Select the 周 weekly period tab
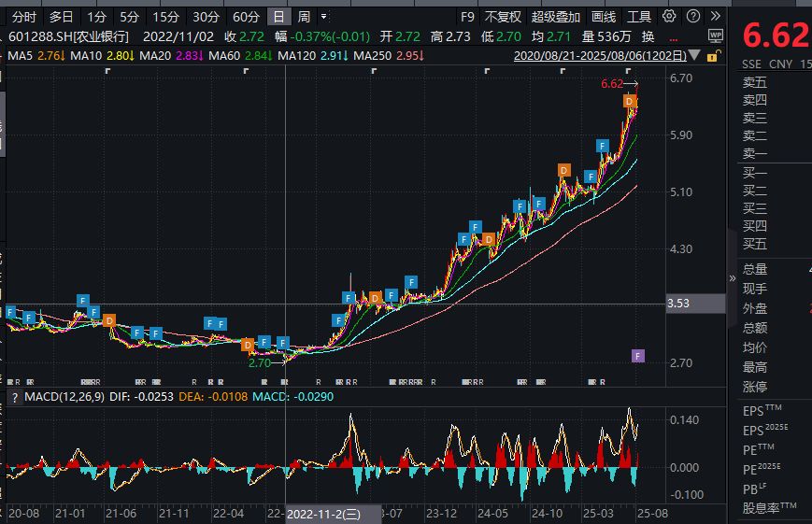The width and height of the screenshot is (812, 524). pyautogui.click(x=304, y=17)
